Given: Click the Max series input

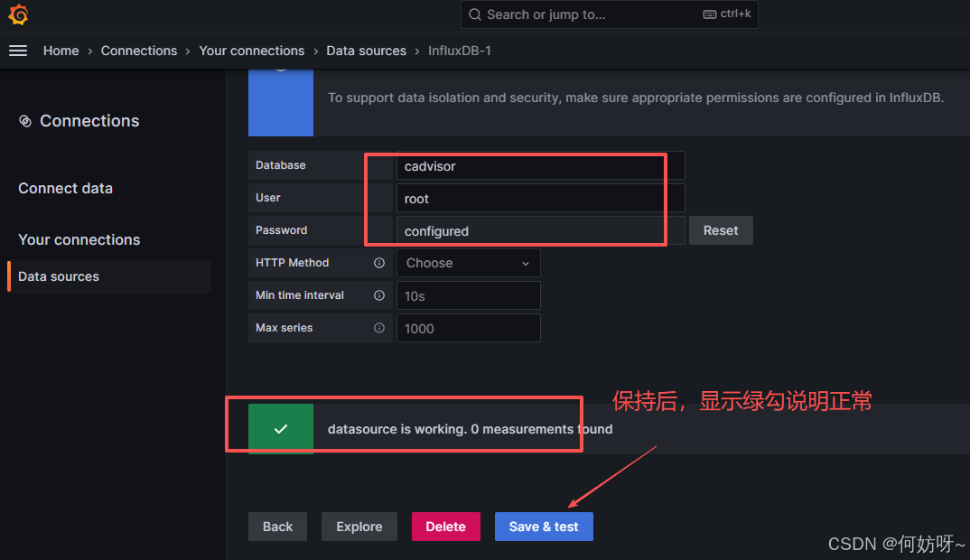Looking at the screenshot, I should [x=469, y=328].
